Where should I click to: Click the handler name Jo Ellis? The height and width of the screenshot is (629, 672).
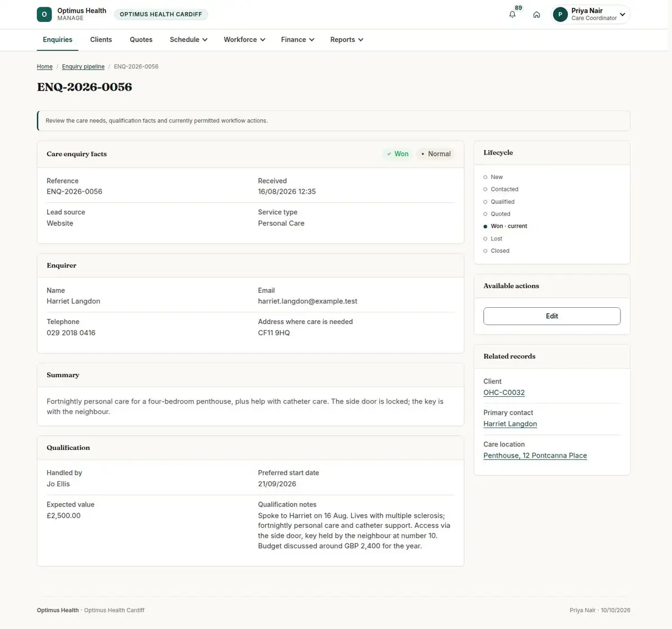click(x=58, y=484)
